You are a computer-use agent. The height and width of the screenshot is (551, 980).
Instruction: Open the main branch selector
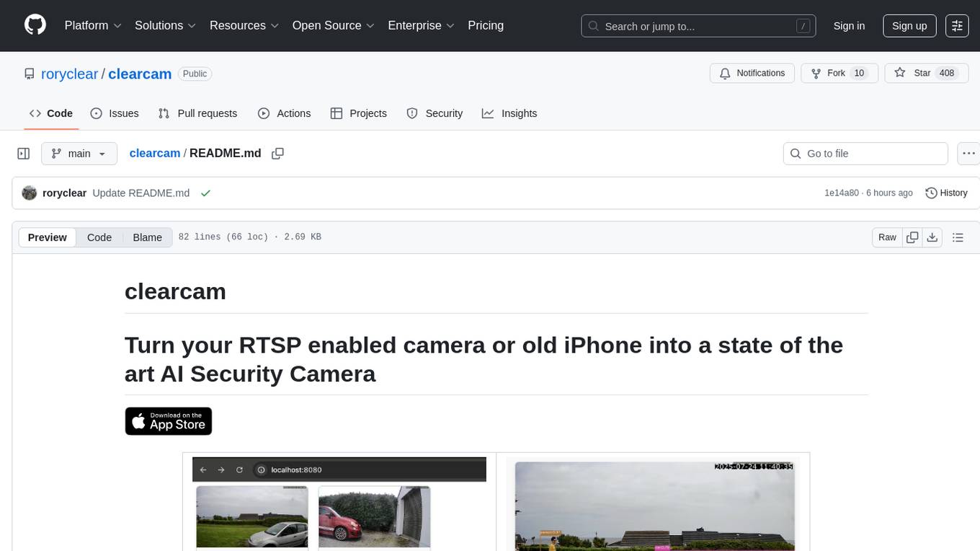[x=79, y=154]
